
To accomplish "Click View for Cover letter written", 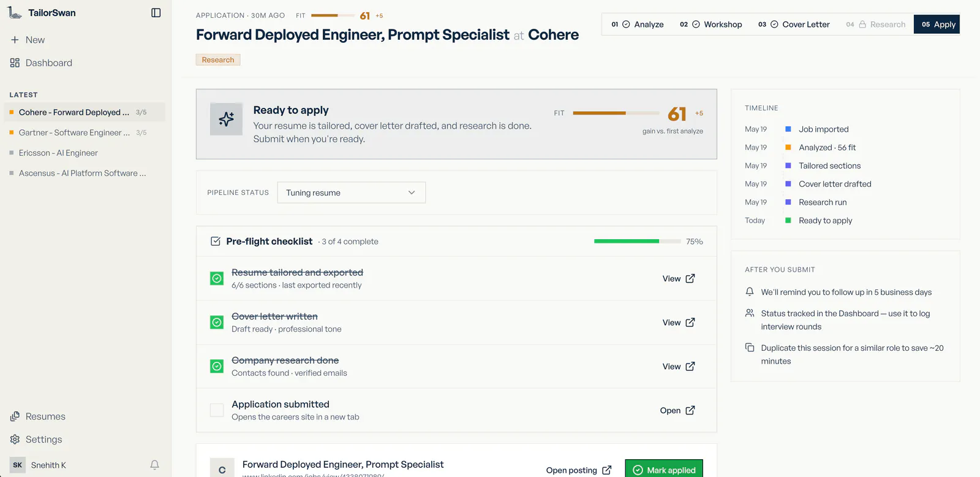I will coord(679,322).
